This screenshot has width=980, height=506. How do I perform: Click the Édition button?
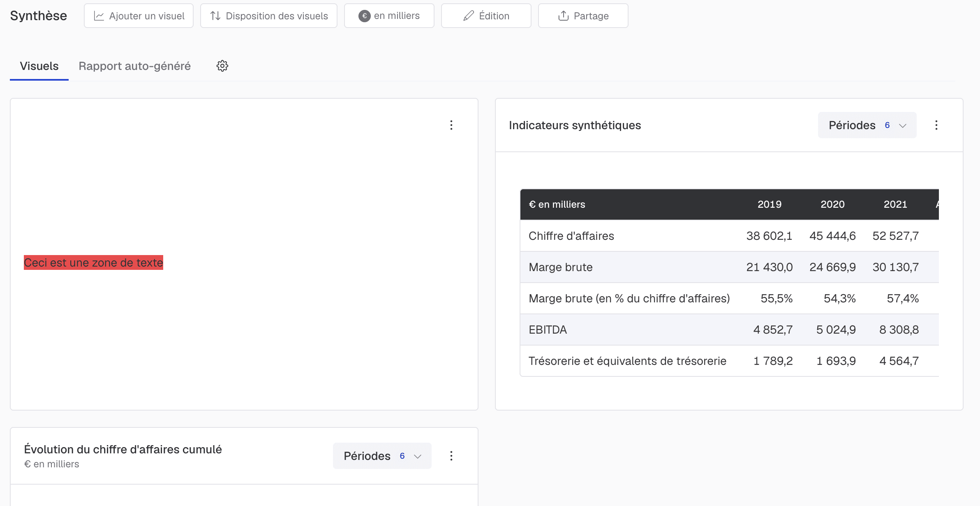486,16
